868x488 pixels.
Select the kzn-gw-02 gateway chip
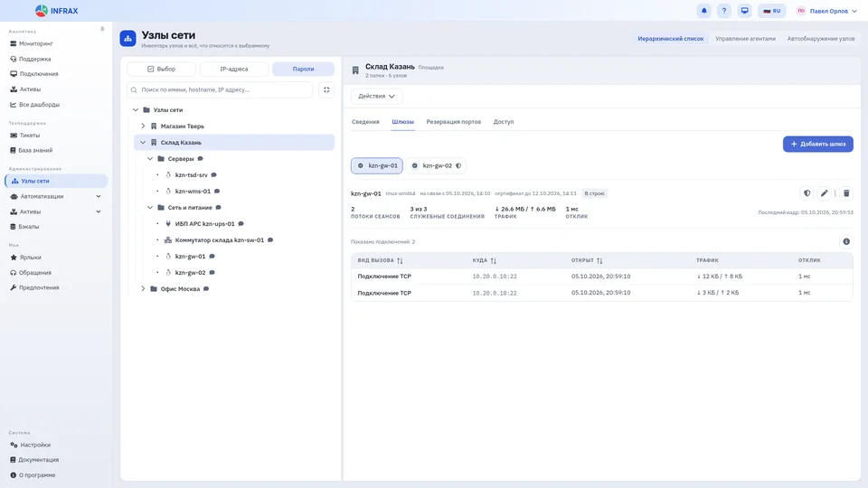pos(436,165)
